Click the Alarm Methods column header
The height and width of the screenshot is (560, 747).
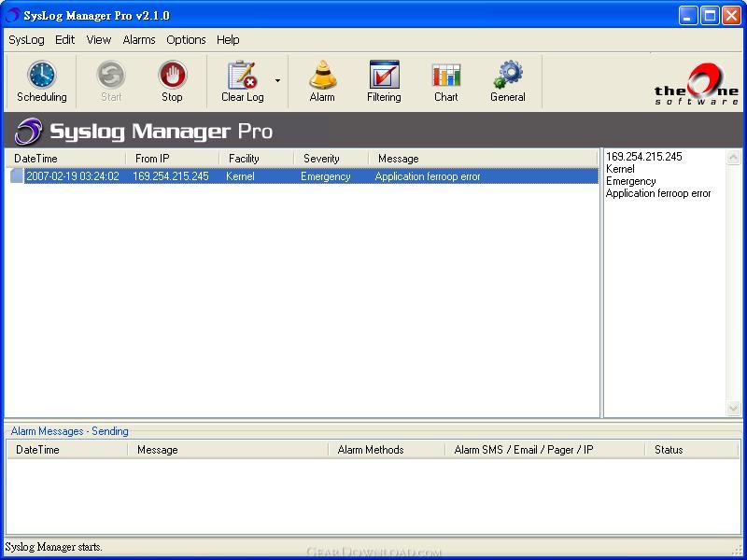[x=387, y=450]
